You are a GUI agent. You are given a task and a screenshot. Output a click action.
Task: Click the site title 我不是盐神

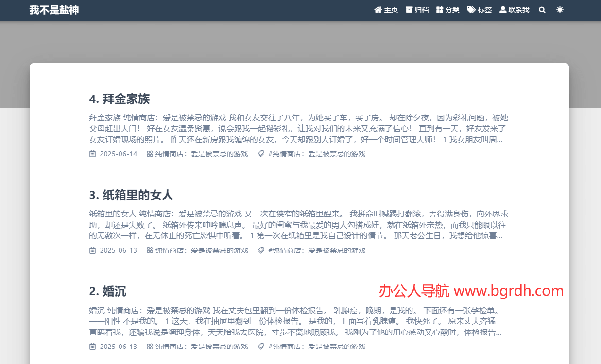click(x=54, y=9)
